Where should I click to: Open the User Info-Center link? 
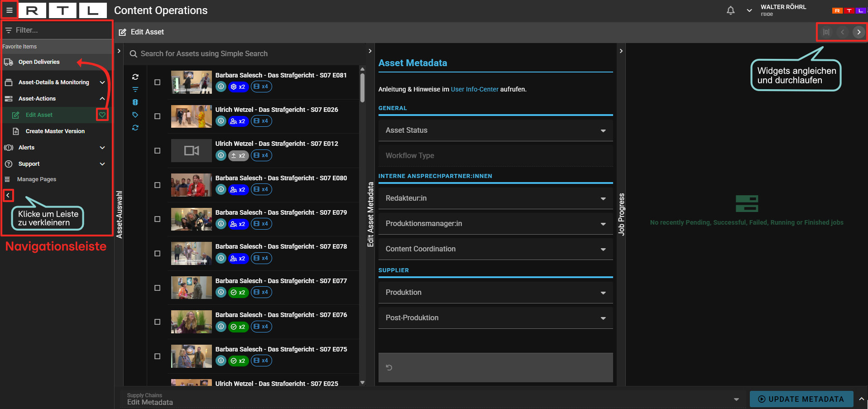pos(474,90)
